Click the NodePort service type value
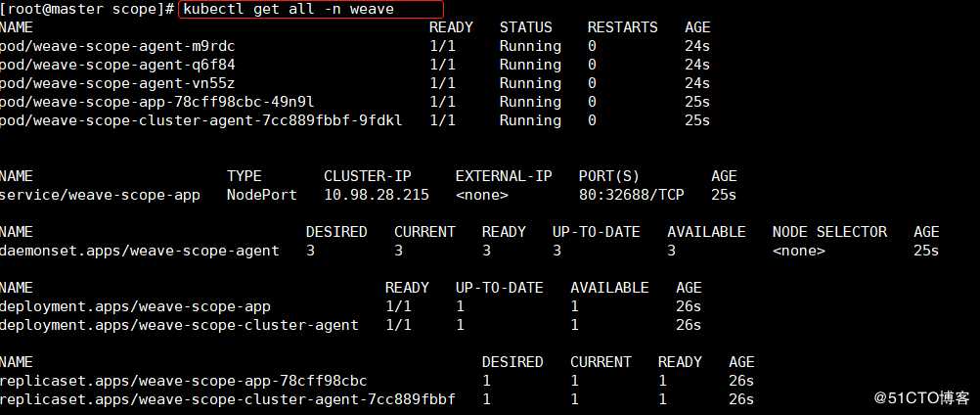 (x=262, y=195)
